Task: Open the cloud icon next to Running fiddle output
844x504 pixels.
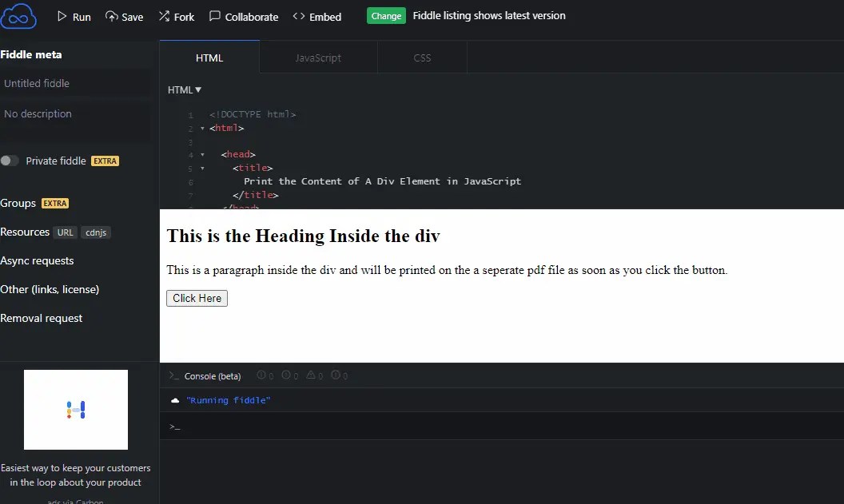Action: click(x=174, y=399)
